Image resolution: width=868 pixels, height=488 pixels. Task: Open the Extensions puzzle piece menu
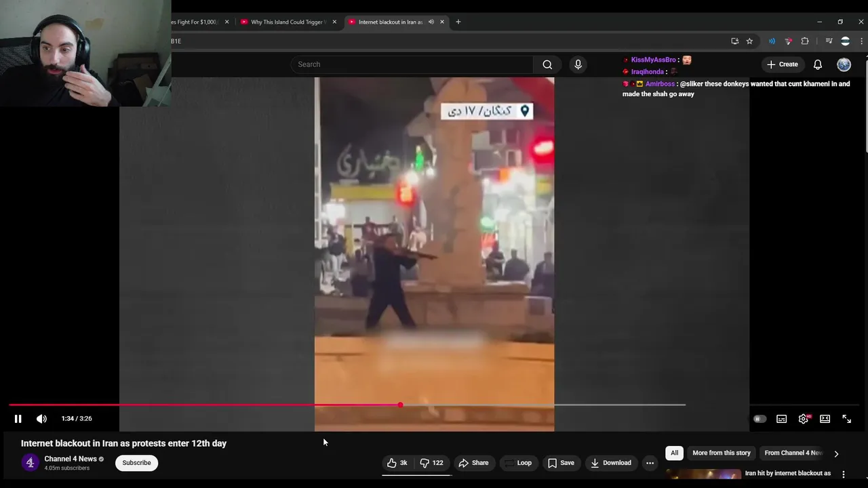pos(805,41)
